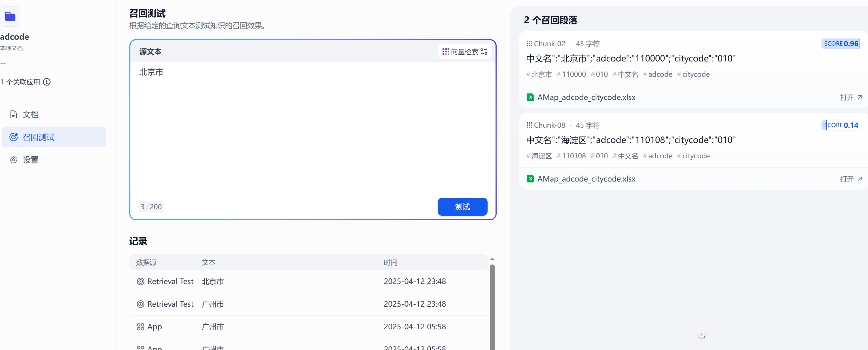Image resolution: width=868 pixels, height=350 pixels.
Task: Click the App icon in the 广州市 record
Action: tap(141, 327)
